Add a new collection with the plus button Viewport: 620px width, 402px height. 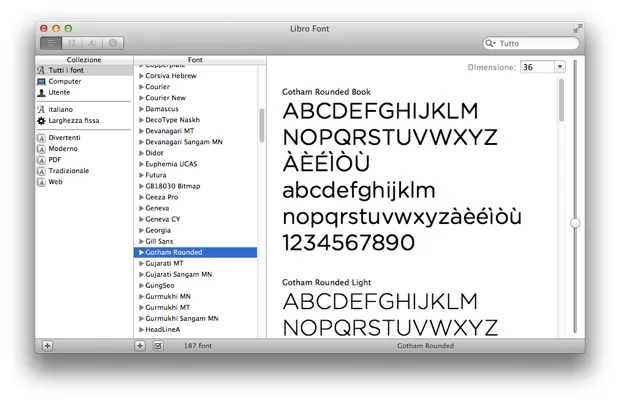(x=47, y=346)
